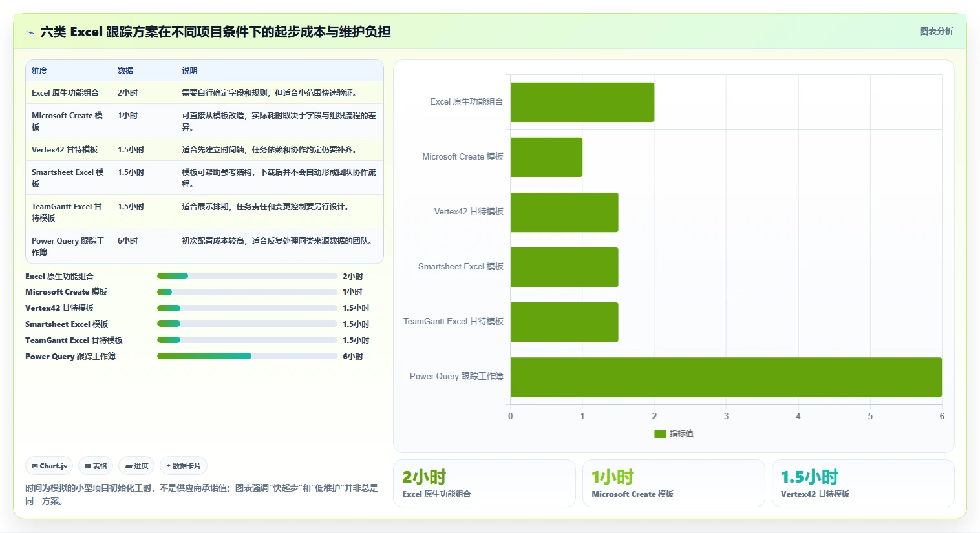Click the Vertex42 甘特模板 bar in the chart
980x533 pixels.
pos(564,212)
